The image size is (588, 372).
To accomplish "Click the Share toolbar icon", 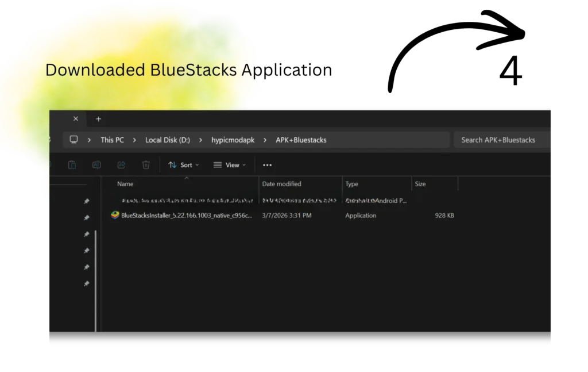I will 121,165.
